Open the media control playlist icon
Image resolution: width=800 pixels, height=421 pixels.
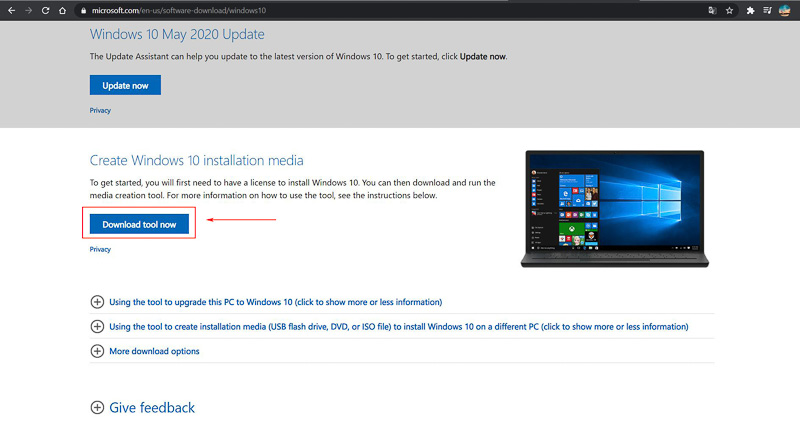pyautogui.click(x=768, y=10)
